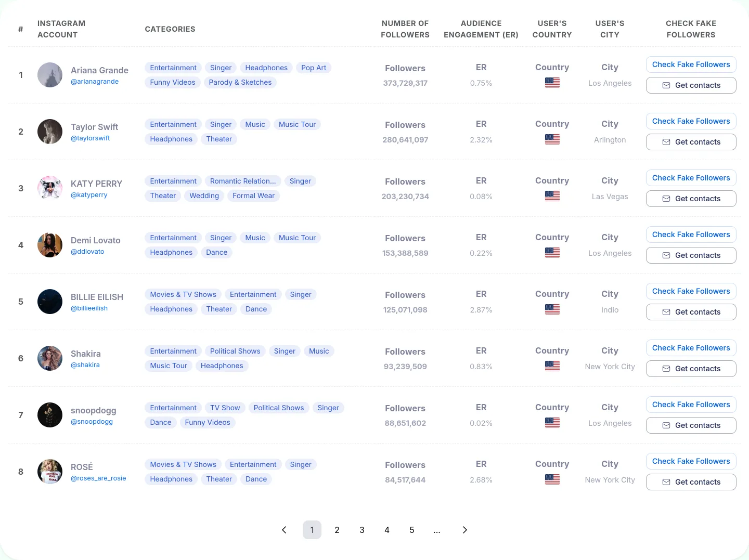Click the US flag in snoopdogg's row

coord(552,423)
